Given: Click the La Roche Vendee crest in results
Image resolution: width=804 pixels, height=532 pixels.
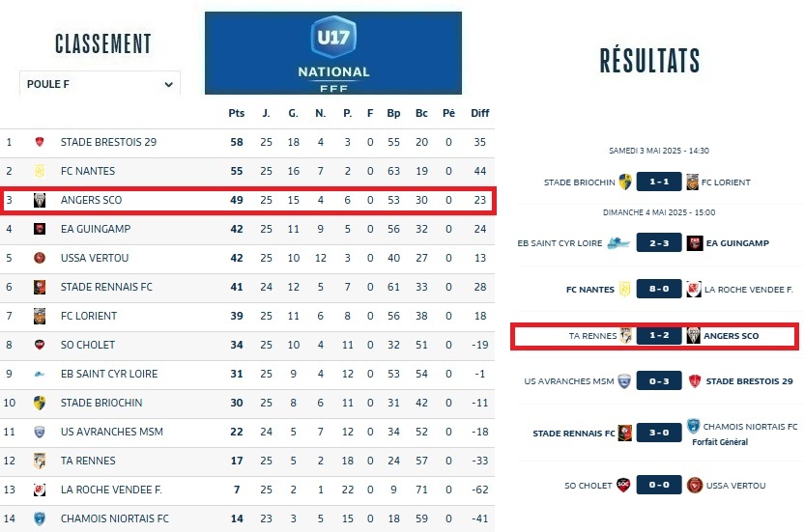Looking at the screenshot, I should pos(693,288).
